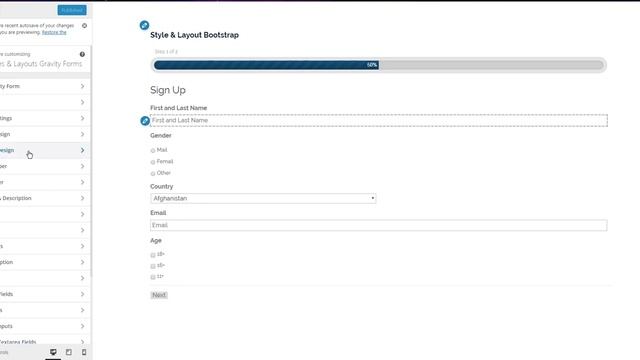640x360 pixels.
Task: Expand the chevron on the '...per' section row
Action: 82,167
